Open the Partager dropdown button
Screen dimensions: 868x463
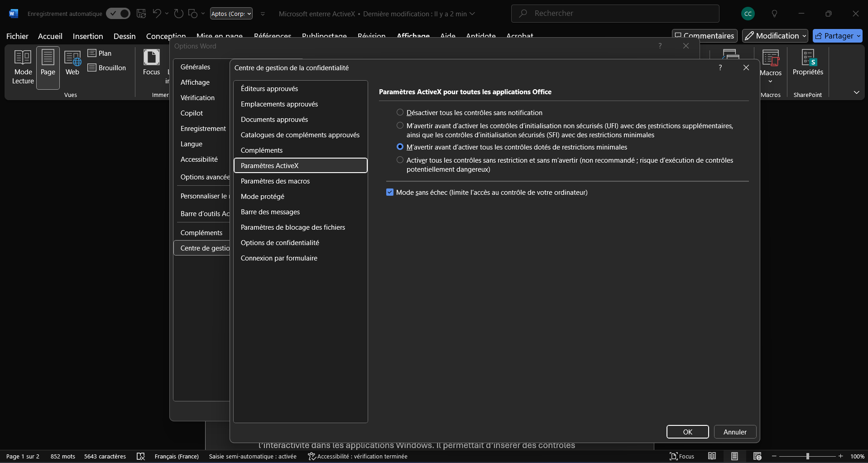tap(838, 36)
